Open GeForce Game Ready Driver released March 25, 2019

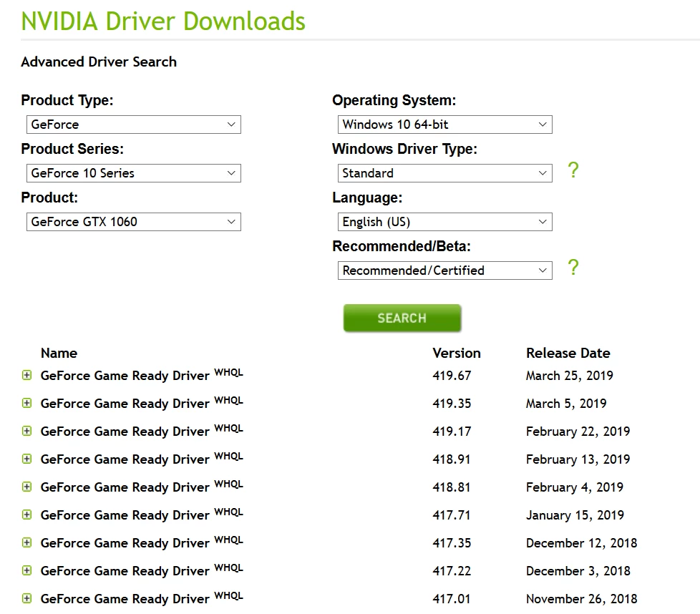(142, 375)
